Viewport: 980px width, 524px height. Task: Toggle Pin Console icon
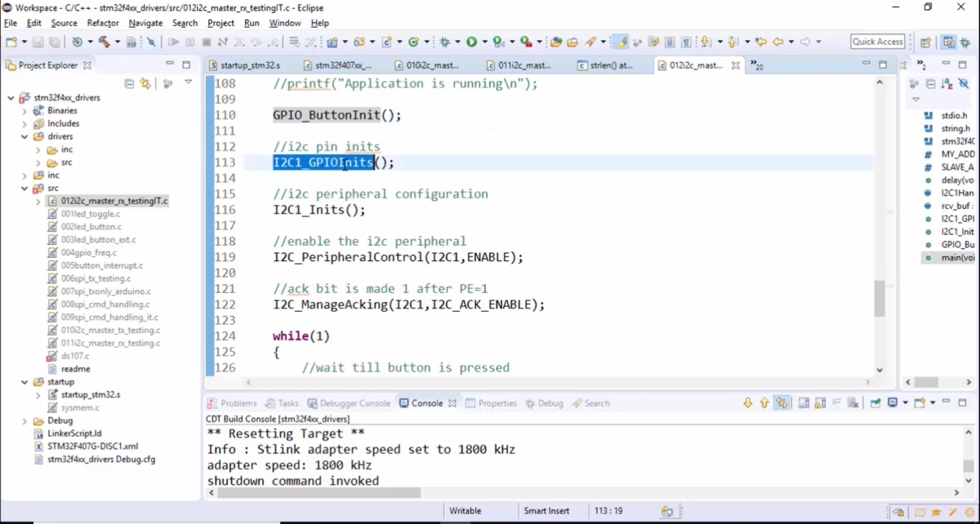pos(875,403)
